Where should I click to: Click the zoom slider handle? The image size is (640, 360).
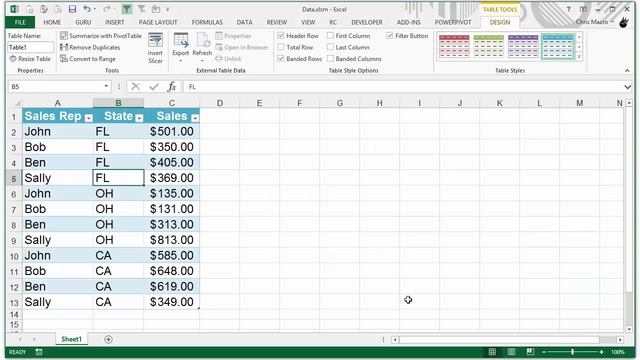tap(572, 352)
